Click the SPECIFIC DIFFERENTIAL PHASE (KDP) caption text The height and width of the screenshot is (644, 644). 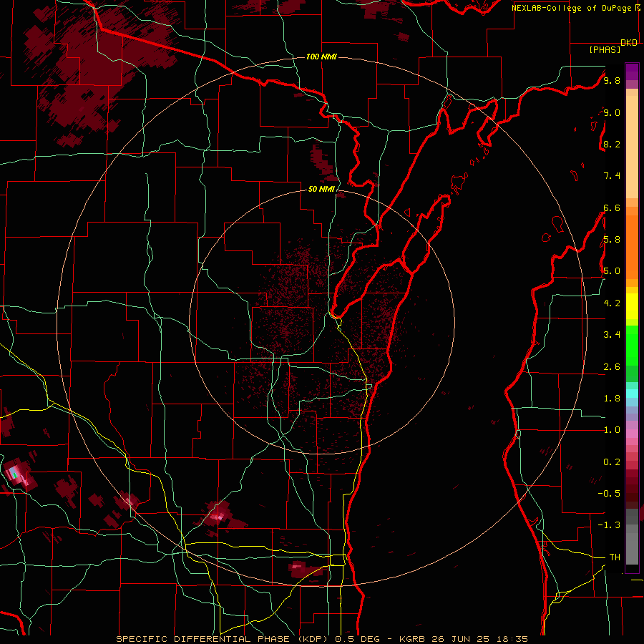(x=224, y=639)
